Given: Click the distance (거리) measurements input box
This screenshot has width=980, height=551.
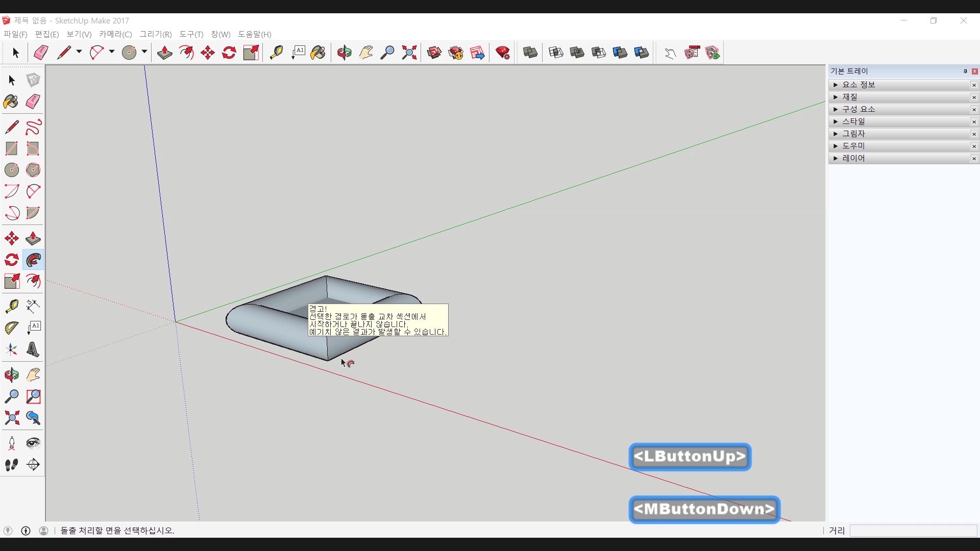Looking at the screenshot, I should click(x=913, y=531).
